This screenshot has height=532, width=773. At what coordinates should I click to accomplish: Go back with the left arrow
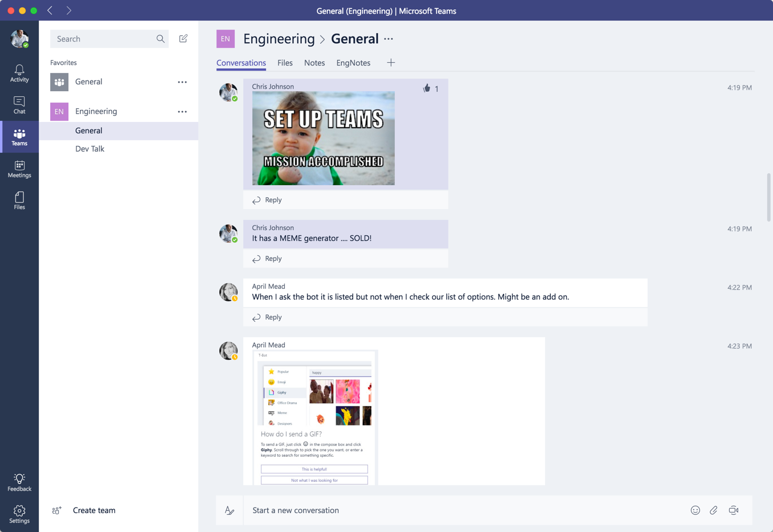50,10
